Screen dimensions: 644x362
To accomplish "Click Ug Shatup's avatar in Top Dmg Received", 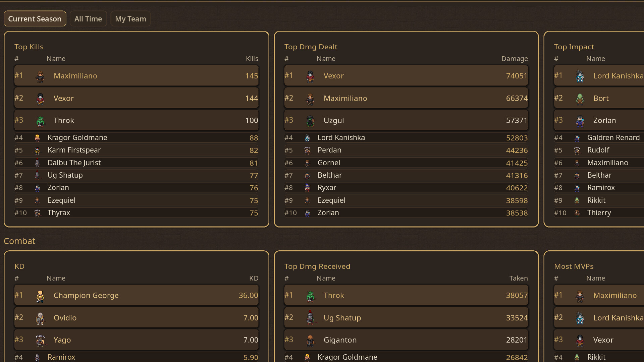I will [x=310, y=318].
